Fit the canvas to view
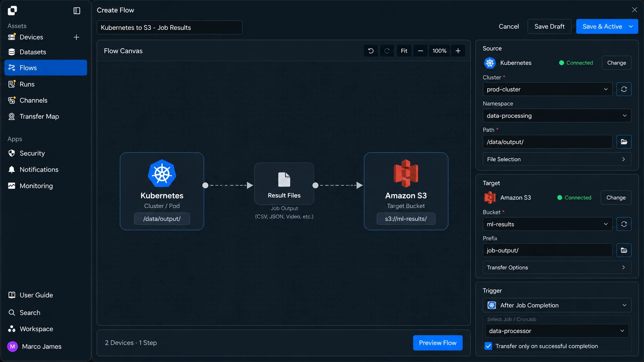Image resolution: width=644 pixels, height=362 pixels. (404, 51)
